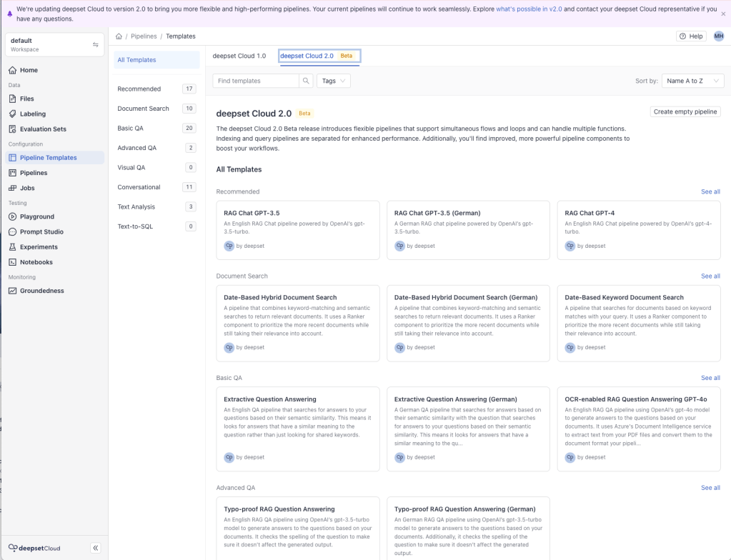731x560 pixels.
Task: Open RAG Chat GPT-3.5 (German) template card
Action: click(x=468, y=230)
